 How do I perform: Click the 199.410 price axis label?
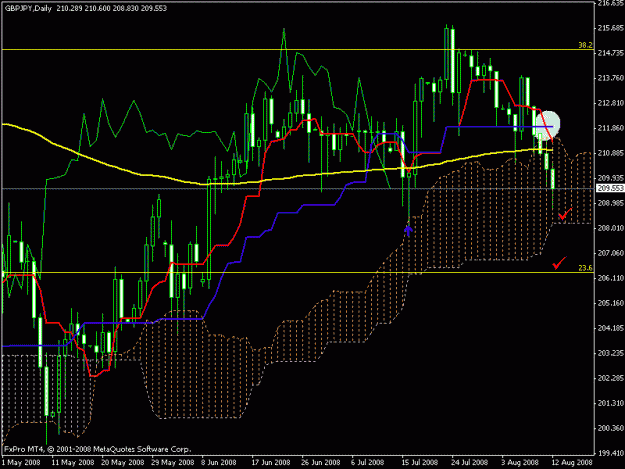pyautogui.click(x=611, y=453)
